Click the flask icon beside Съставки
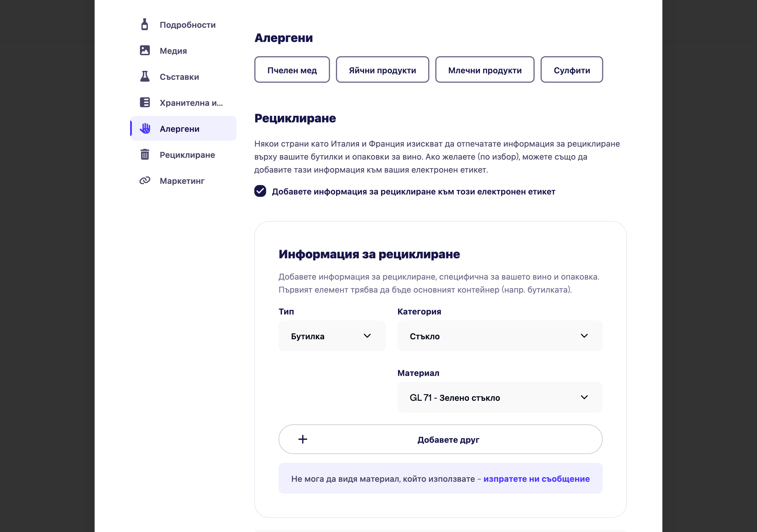This screenshot has height=532, width=757. pyautogui.click(x=145, y=77)
